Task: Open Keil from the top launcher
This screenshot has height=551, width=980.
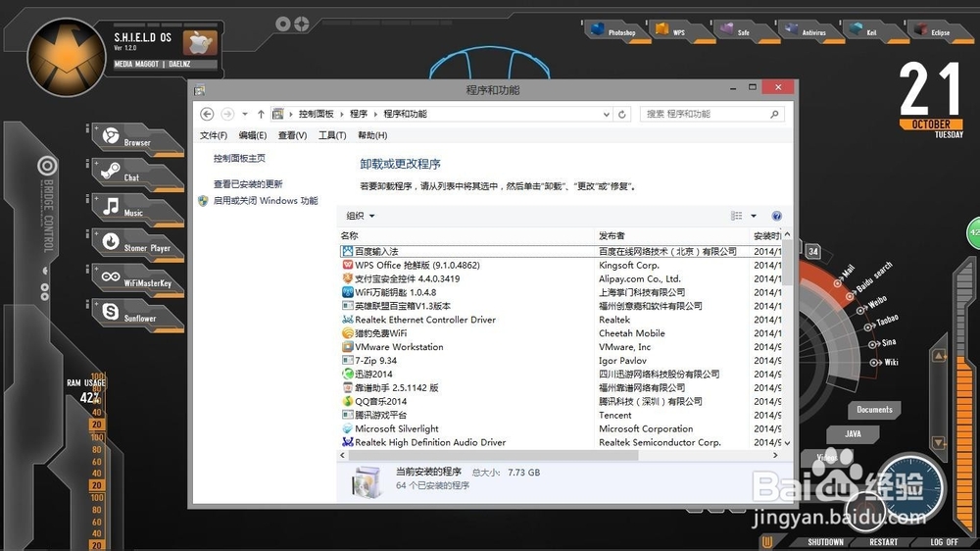Action: coord(874,31)
